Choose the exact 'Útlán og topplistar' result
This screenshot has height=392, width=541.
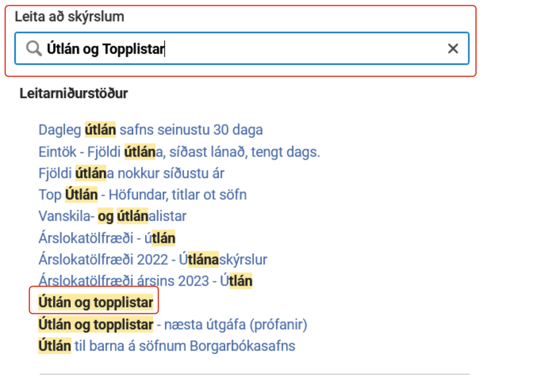click(x=95, y=303)
